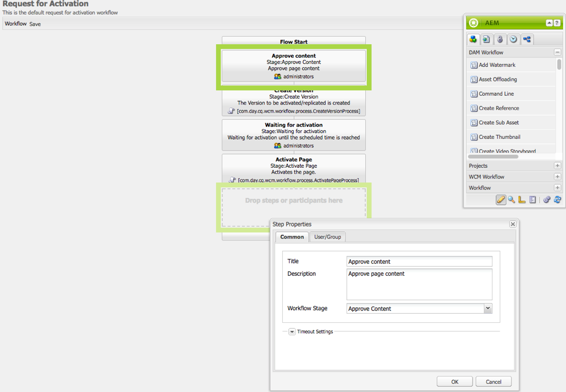Collapse the DAM Workflow section
This screenshot has width=566, height=392.
click(557, 52)
